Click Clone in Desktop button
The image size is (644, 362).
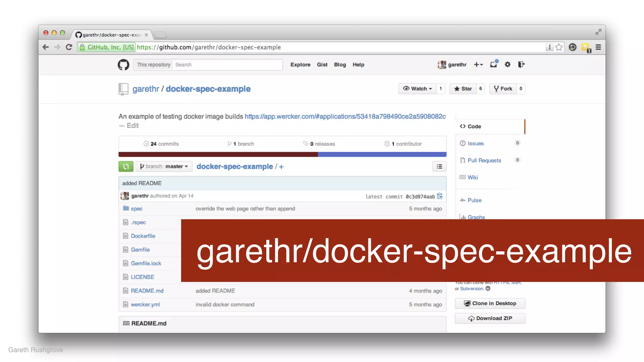tap(490, 303)
